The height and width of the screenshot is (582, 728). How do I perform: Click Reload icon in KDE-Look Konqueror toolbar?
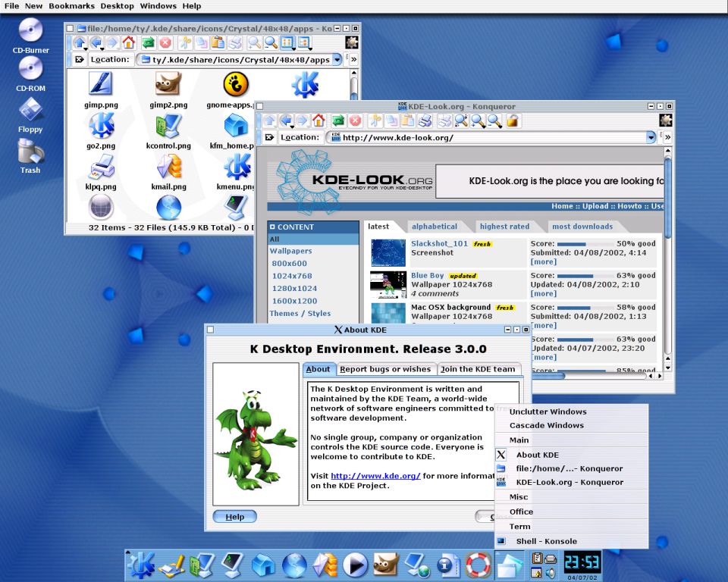338,120
